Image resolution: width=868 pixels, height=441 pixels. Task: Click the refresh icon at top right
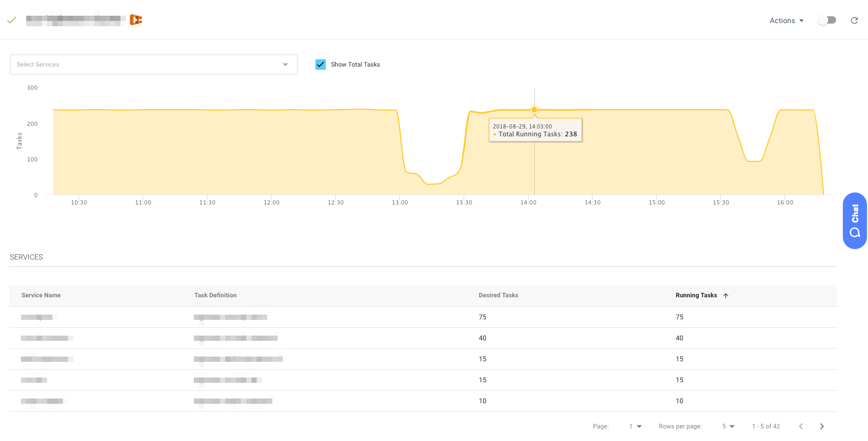coord(854,20)
